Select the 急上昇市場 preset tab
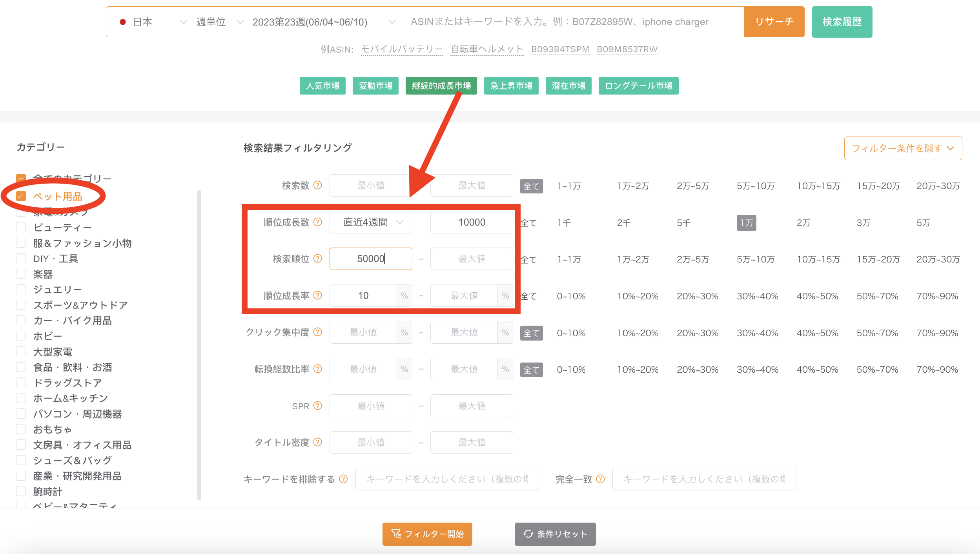Screen dimensions: 980x554 (511, 86)
